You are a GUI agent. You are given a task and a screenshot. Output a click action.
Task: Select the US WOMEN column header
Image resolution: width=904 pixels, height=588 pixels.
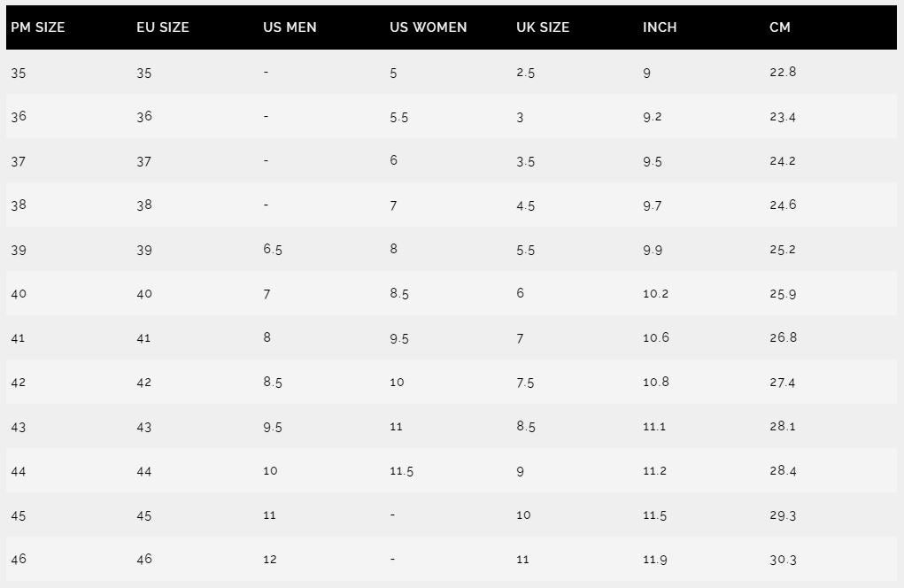[428, 27]
